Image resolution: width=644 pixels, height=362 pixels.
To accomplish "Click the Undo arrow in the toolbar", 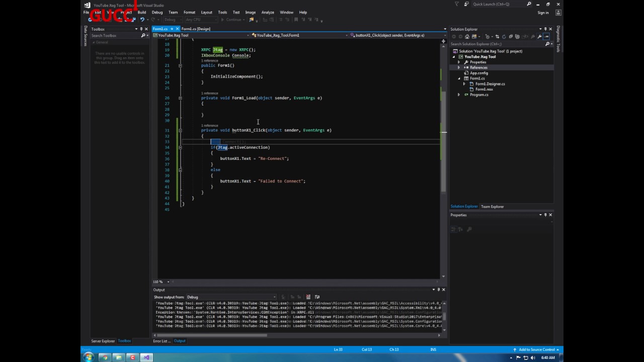I will pos(142,20).
